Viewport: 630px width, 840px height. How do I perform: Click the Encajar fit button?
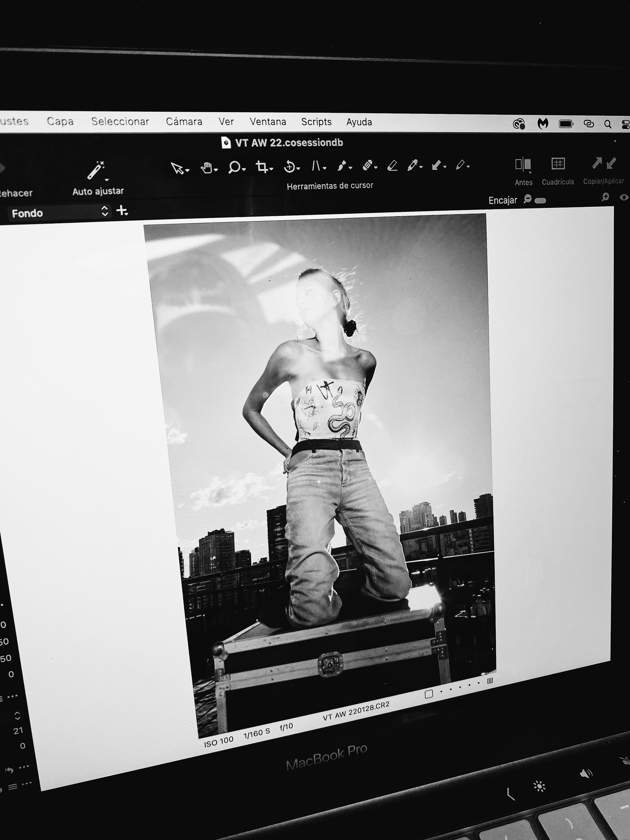[x=502, y=200]
